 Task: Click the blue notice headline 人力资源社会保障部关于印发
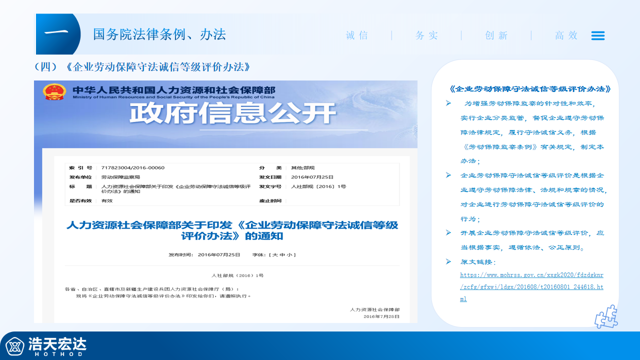pyautogui.click(x=232, y=230)
